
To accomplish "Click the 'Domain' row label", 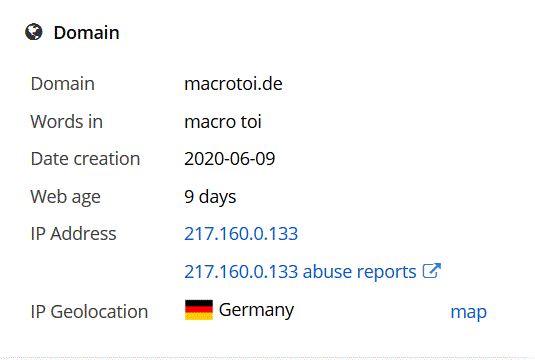I will tap(62, 84).
